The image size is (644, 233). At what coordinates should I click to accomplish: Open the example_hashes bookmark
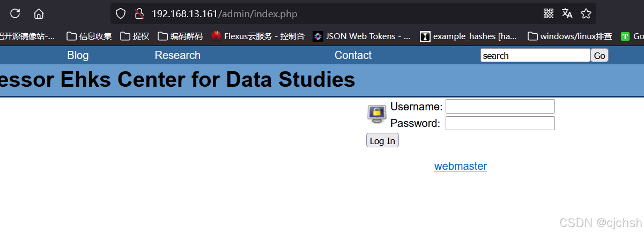(468, 36)
